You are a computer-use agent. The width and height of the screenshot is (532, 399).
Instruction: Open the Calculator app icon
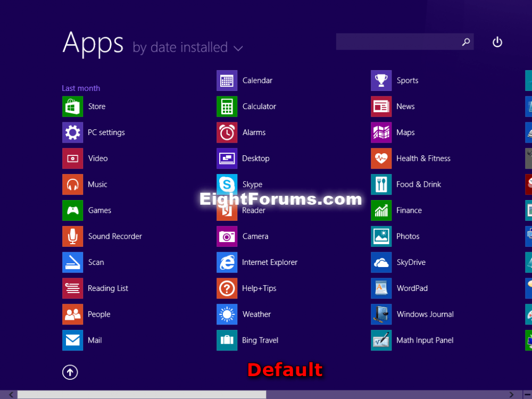point(227,106)
